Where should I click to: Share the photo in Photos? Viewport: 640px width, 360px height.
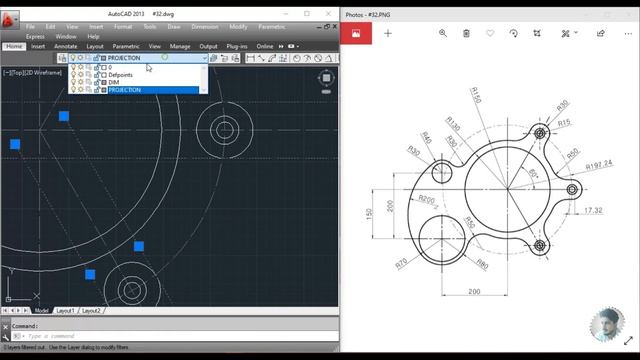(600, 33)
